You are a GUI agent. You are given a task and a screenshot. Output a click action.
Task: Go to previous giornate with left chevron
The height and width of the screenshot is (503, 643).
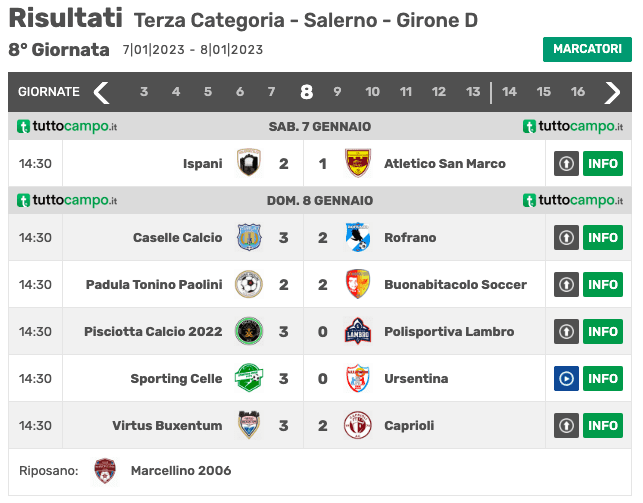point(101,93)
